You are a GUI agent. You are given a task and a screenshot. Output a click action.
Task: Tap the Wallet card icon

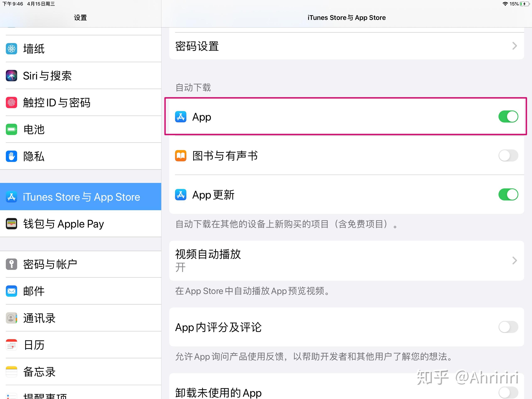click(11, 224)
